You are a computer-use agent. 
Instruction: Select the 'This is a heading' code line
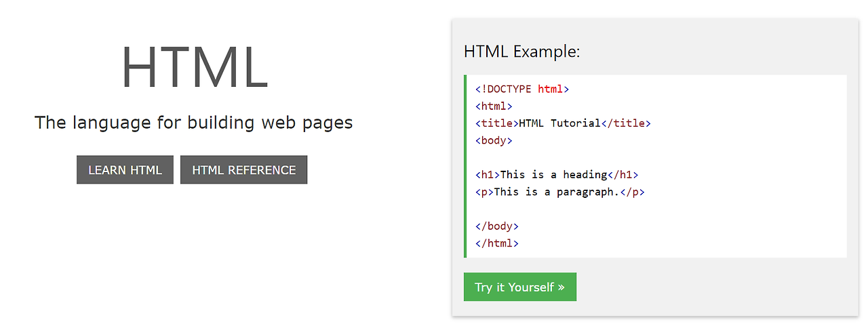click(557, 175)
